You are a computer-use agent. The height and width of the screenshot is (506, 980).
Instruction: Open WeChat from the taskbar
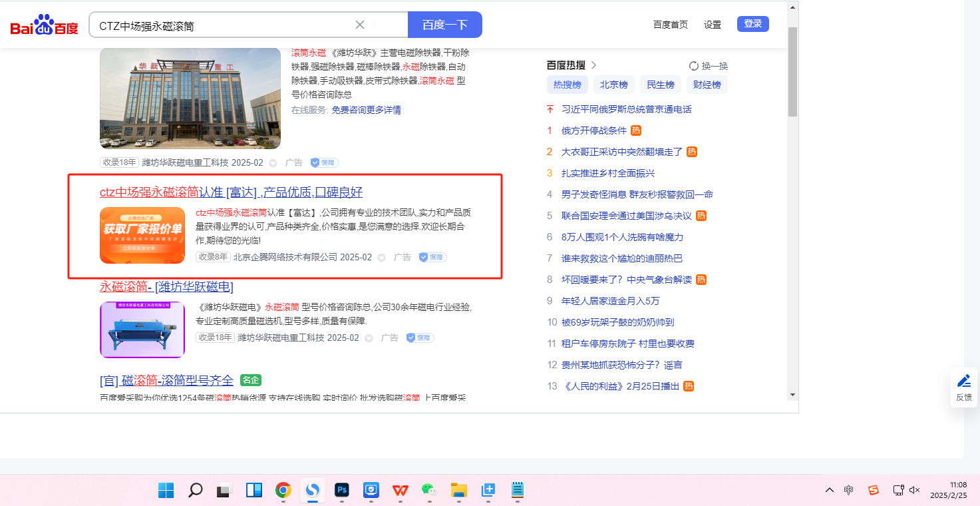(429, 491)
